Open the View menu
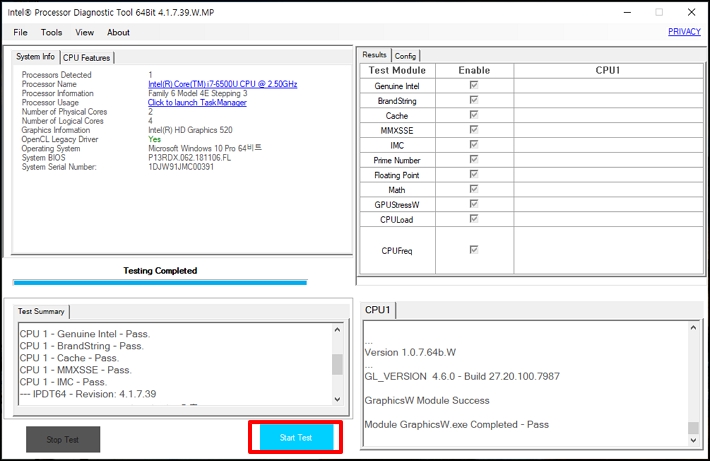The width and height of the screenshot is (710, 461). coord(84,32)
